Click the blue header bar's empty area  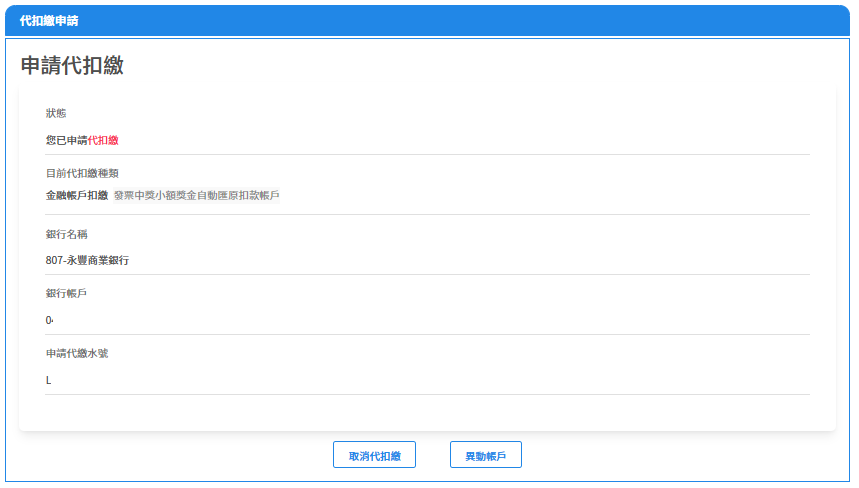[500, 20]
